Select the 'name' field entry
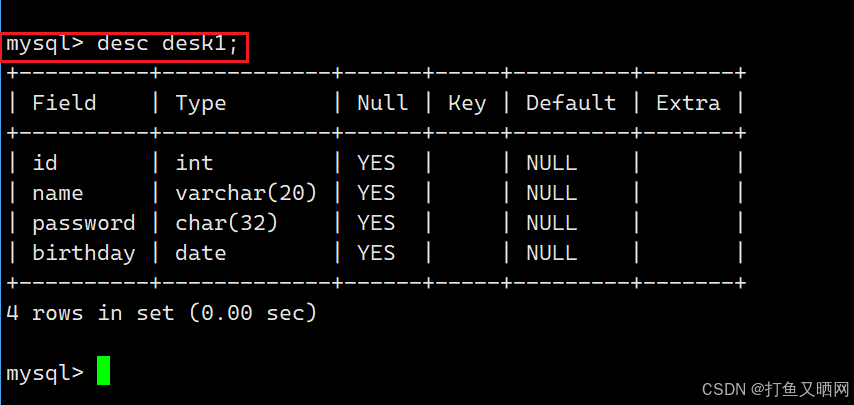854x405 pixels. tap(58, 193)
